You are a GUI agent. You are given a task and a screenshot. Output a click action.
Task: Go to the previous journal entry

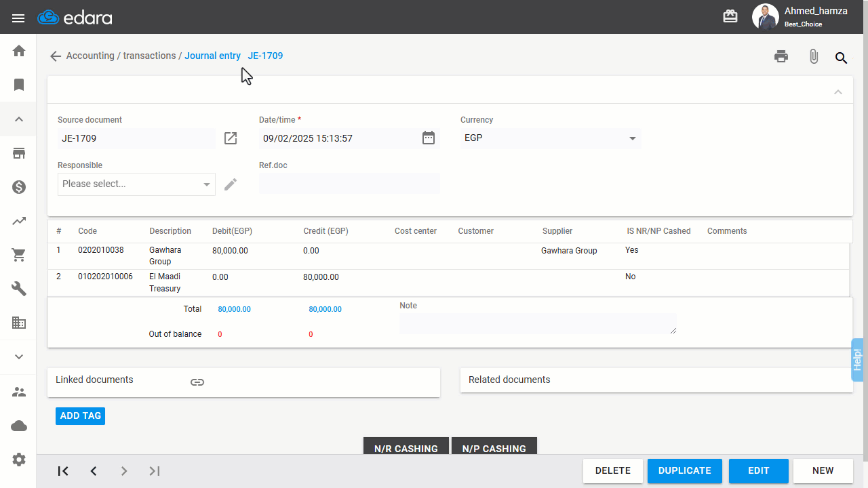[x=94, y=471]
